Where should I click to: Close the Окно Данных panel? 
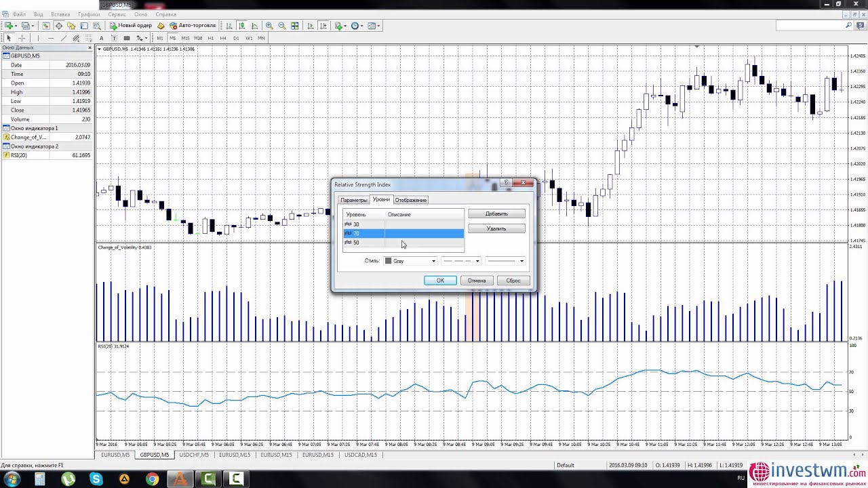(x=90, y=47)
